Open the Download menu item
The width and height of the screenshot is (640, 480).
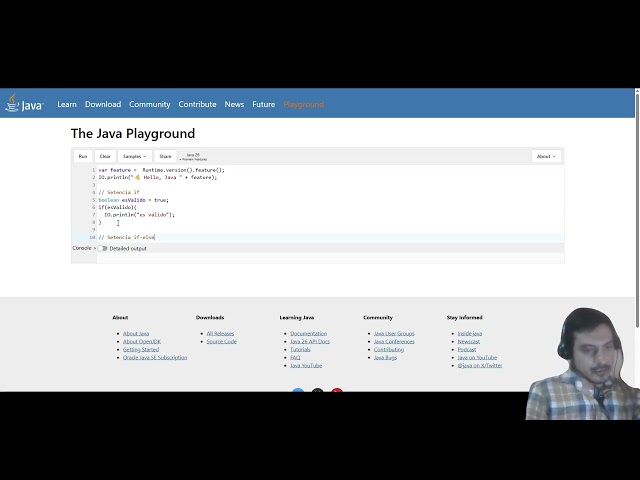[103, 104]
